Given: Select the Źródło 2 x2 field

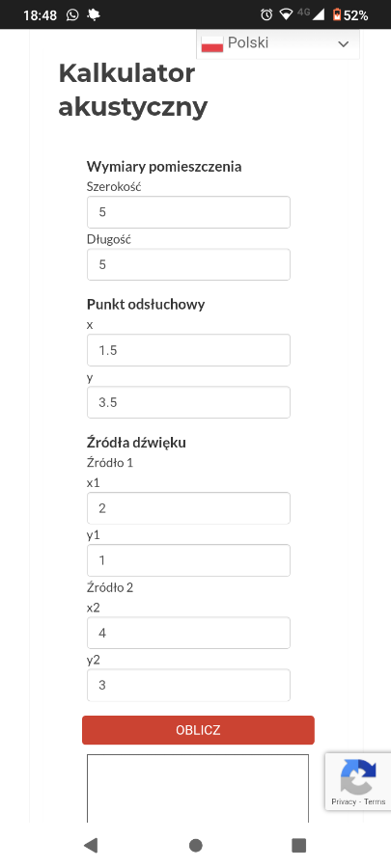Looking at the screenshot, I should pyautogui.click(x=188, y=633).
